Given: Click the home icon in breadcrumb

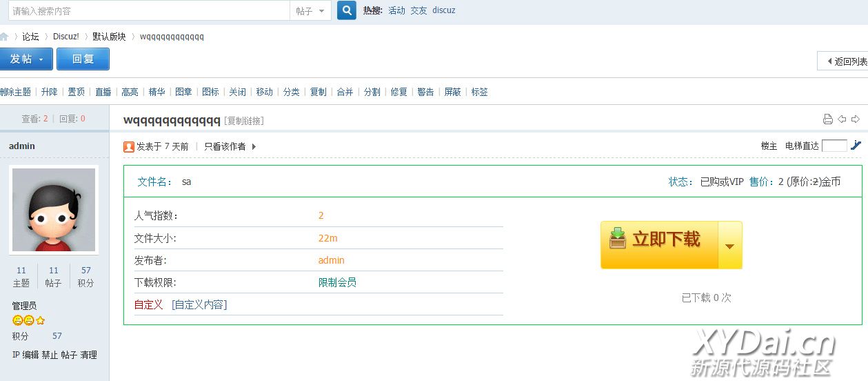Looking at the screenshot, I should click(x=4, y=37).
